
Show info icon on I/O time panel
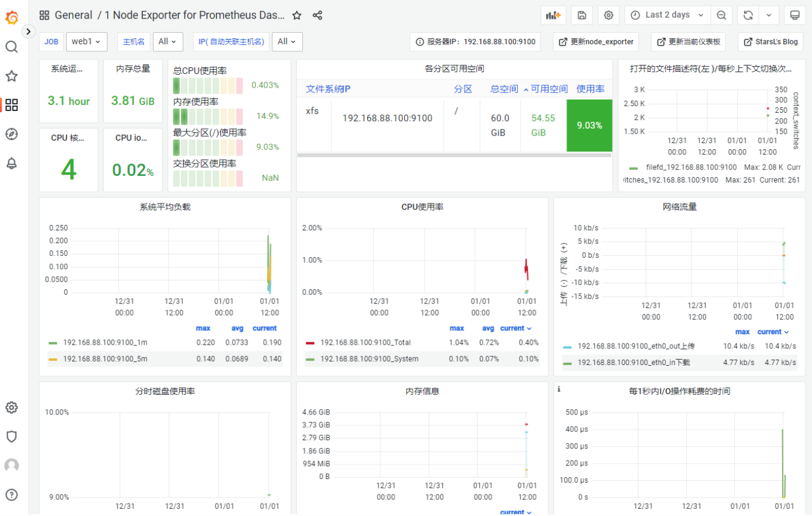[558, 389]
